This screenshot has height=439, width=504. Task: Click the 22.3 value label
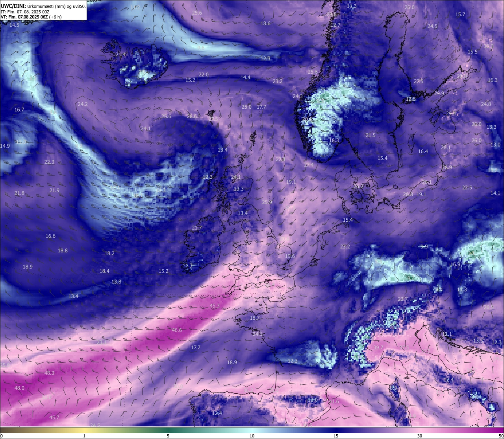click(49, 162)
